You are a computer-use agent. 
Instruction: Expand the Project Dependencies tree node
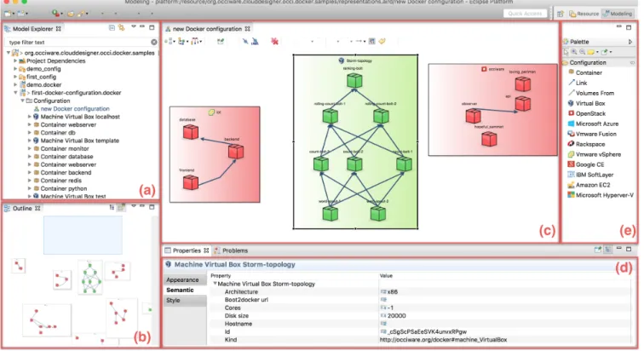[x=15, y=60]
